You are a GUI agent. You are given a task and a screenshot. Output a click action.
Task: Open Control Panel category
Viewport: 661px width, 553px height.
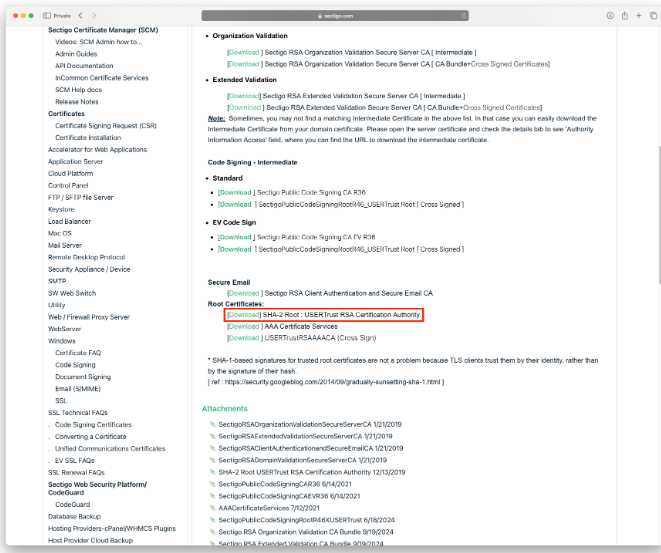point(68,185)
